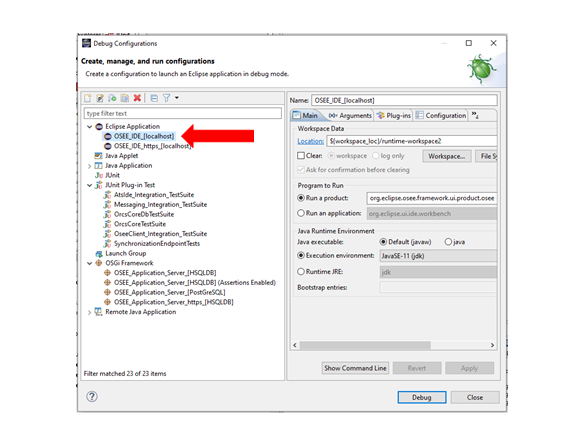Delete selected configuration with red X icon
586x433 pixels.
pos(137,98)
